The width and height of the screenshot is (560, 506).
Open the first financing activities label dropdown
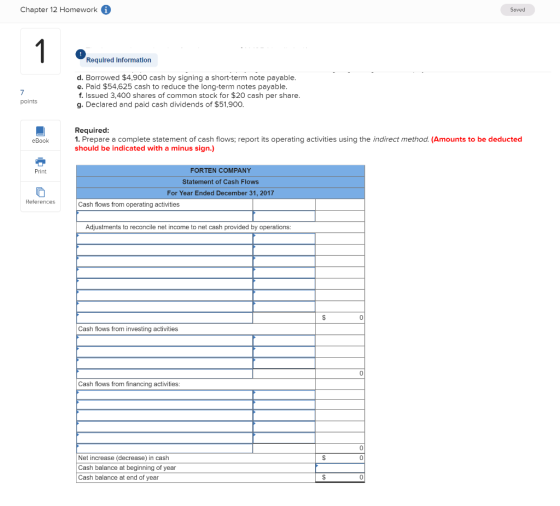pos(164,395)
